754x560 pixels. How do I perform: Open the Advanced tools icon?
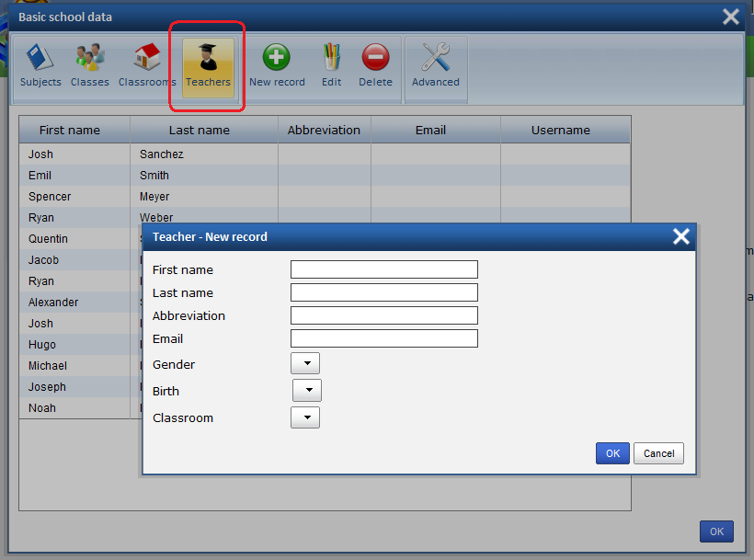click(x=435, y=59)
